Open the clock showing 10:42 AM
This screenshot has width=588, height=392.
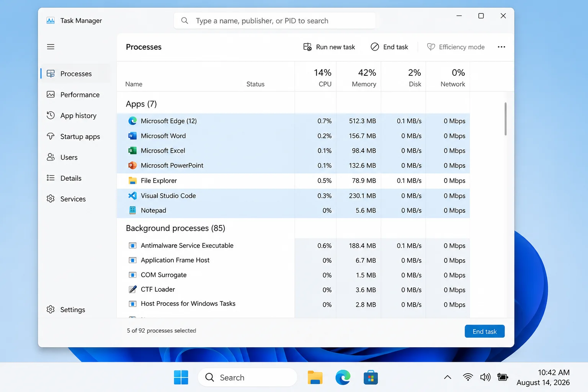543,377
